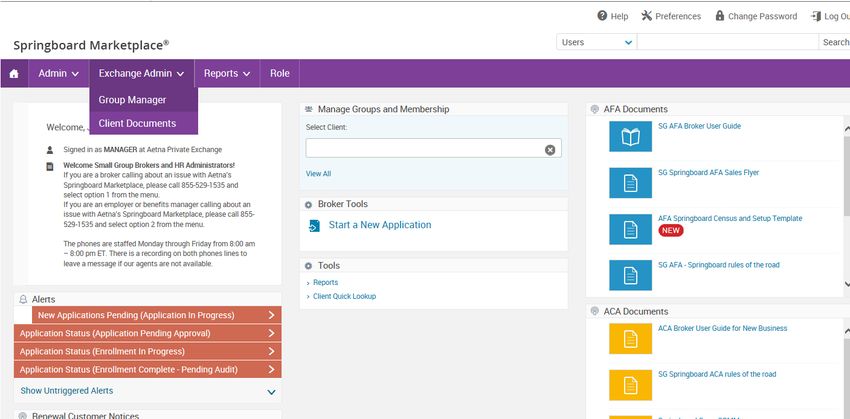Expand Enrollment Complete - Pending Audit alert arrow
850x419 pixels.
click(x=272, y=370)
